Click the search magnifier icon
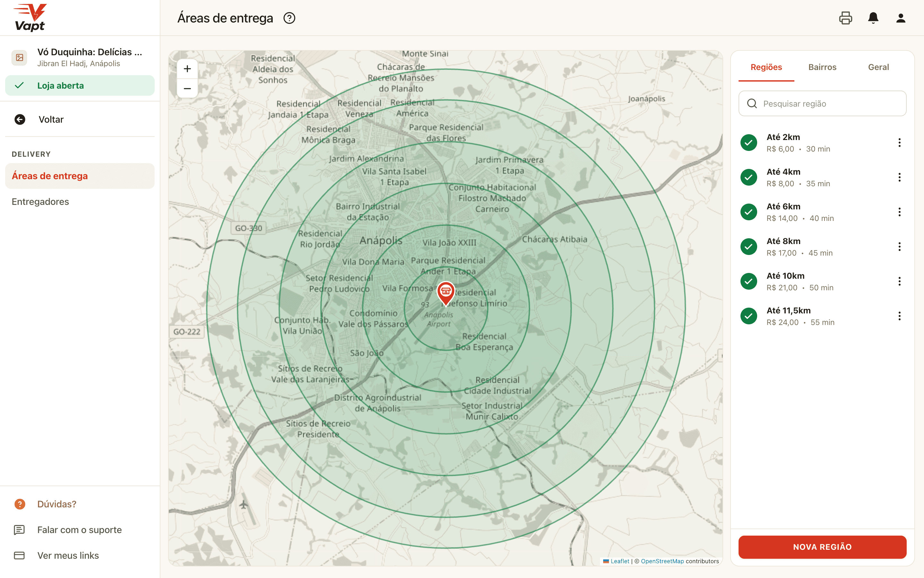The image size is (924, 578). click(752, 104)
